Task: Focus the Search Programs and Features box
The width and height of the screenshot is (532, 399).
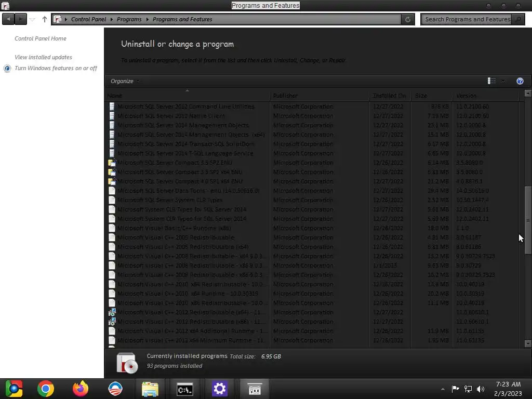Action: pyautogui.click(x=467, y=19)
